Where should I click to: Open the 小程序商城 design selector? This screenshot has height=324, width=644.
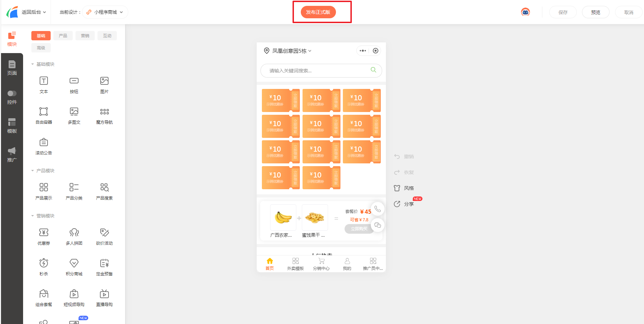pyautogui.click(x=105, y=12)
